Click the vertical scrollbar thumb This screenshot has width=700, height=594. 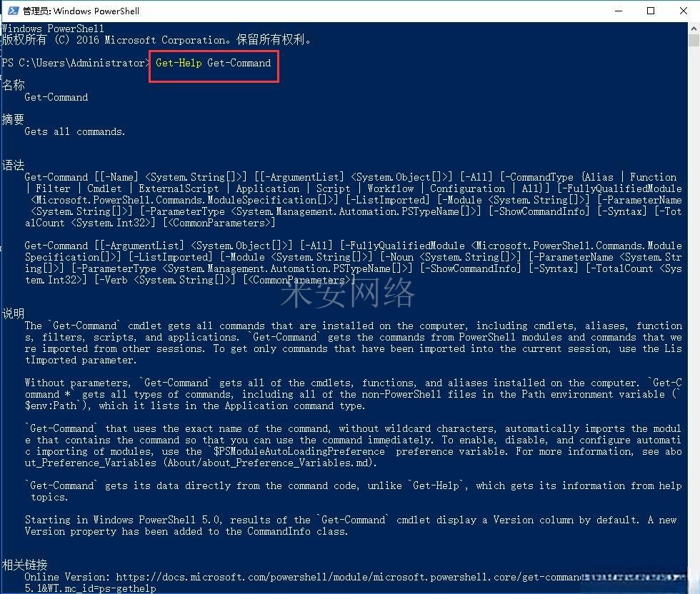coord(694,41)
